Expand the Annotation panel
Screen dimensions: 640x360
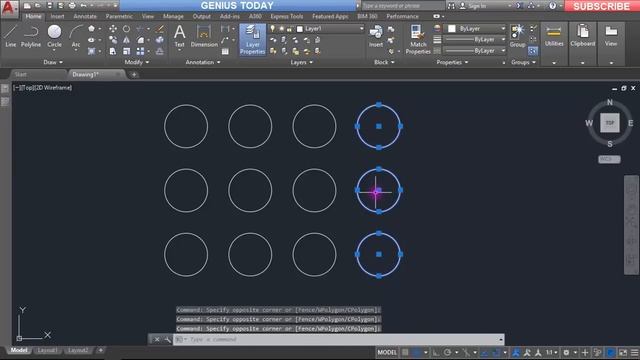[203, 62]
